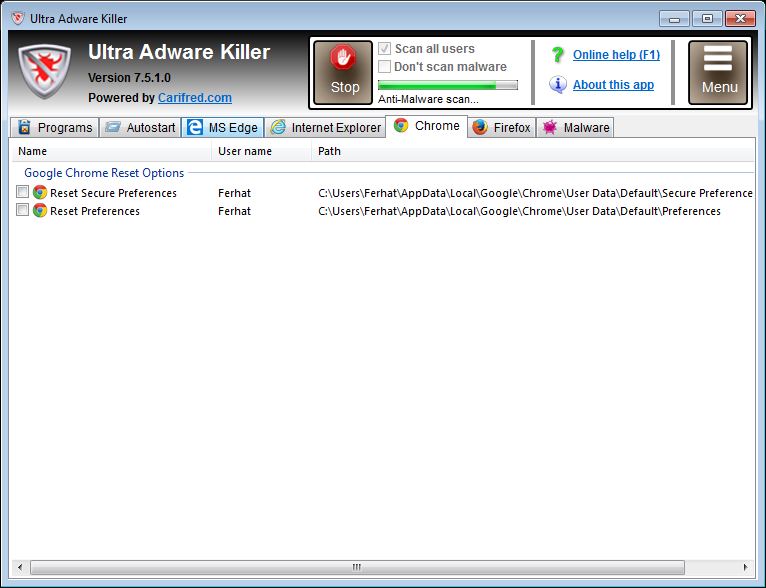Sort by the User name column header
The width and height of the screenshot is (766, 588).
coord(262,151)
